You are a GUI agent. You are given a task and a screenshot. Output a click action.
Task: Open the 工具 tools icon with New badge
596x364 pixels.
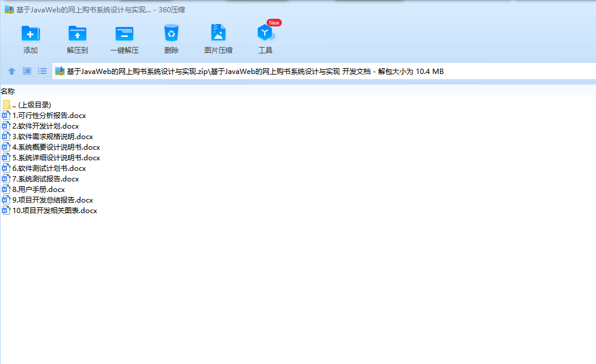265,33
